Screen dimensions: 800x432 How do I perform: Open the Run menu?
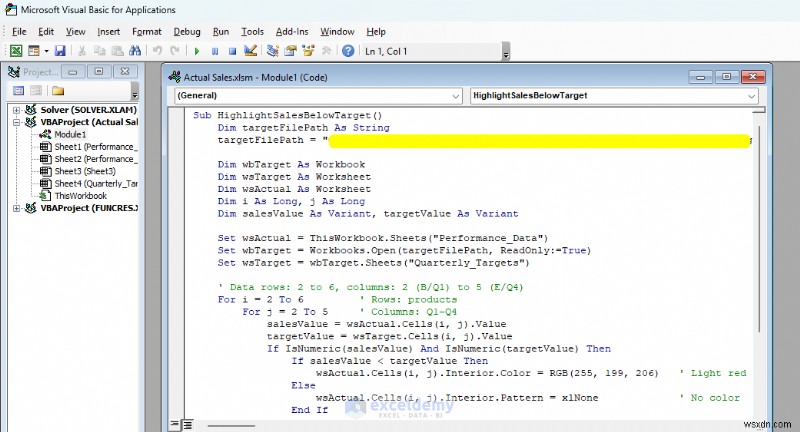tap(220, 32)
